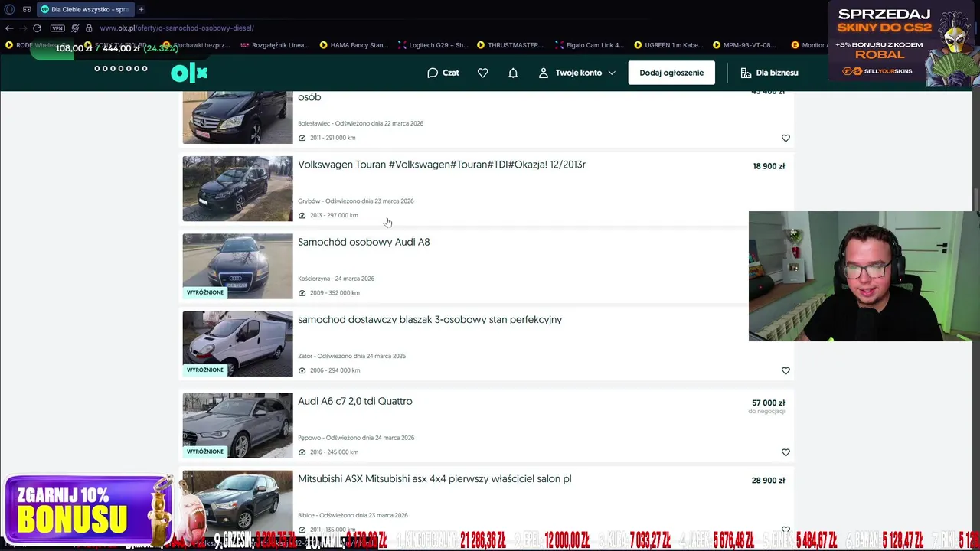Click 'Kościerzyna - 24 marca 2026' text
Image resolution: width=980 pixels, height=551 pixels.
coord(336,279)
